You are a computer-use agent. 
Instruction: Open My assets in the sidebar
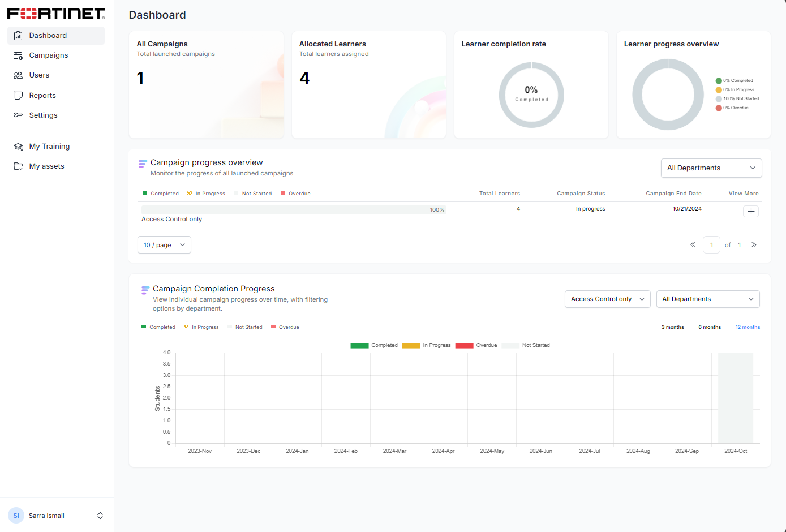click(x=56, y=166)
